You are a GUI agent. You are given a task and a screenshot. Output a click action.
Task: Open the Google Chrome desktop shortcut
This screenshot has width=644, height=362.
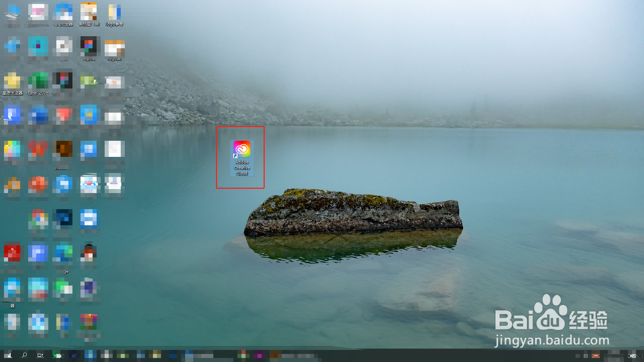tap(38, 219)
